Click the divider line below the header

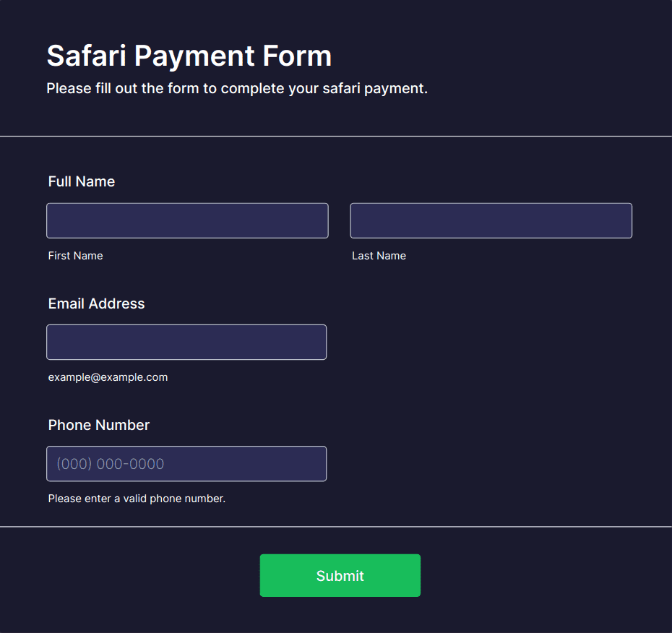pyautogui.click(x=336, y=136)
